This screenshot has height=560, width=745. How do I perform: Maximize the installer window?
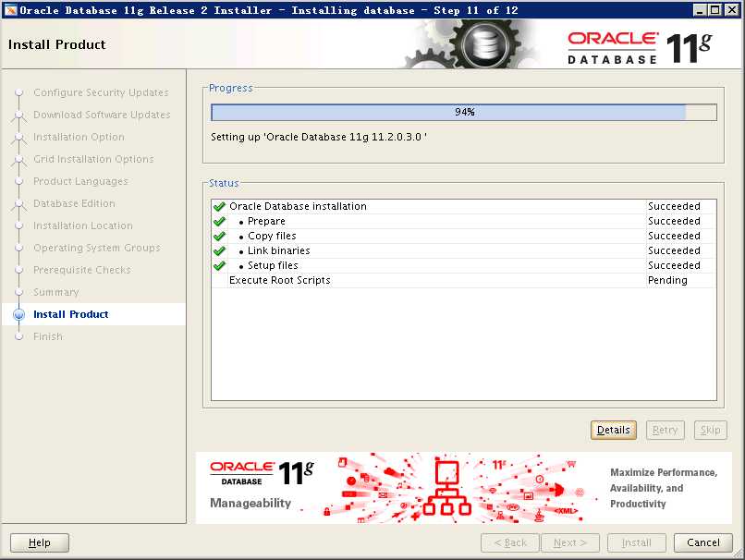pyautogui.click(x=714, y=10)
